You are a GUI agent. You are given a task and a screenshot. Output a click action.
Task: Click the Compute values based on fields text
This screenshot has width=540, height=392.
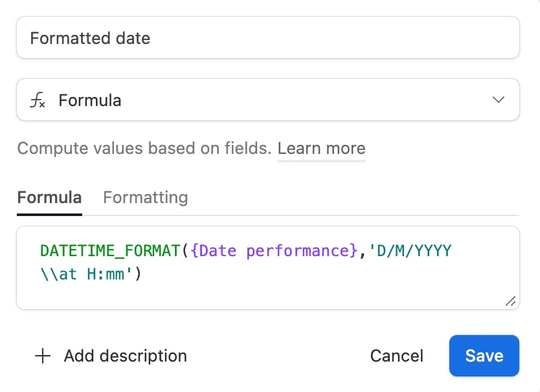144,149
